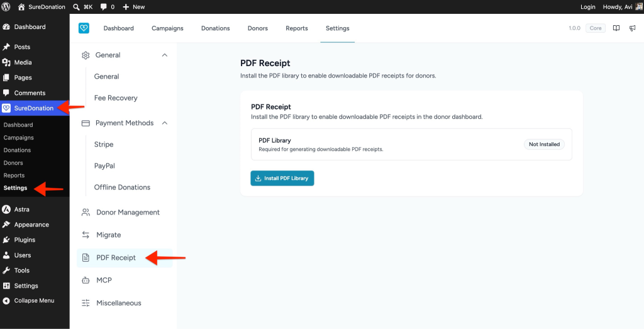This screenshot has width=644, height=329.
Task: Switch to the Dashboard tab in plugin header
Action: [119, 28]
